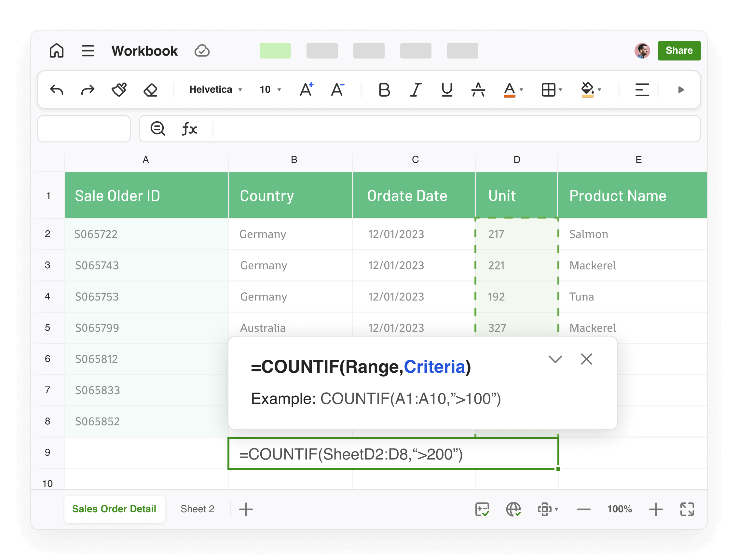Toggle strikethrough formatting
The height and width of the screenshot is (560, 738).
click(x=478, y=90)
